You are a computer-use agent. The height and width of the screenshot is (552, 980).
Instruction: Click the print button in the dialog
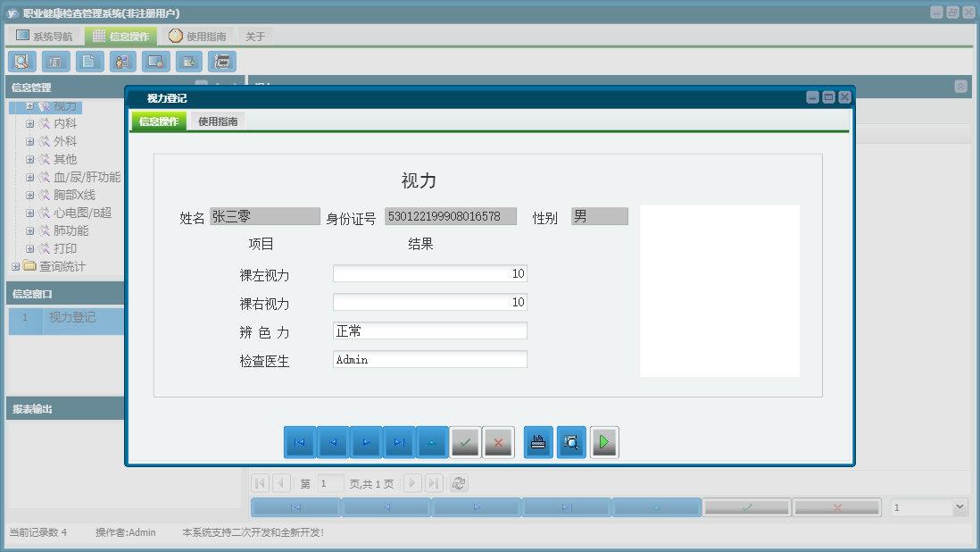pyautogui.click(x=538, y=441)
